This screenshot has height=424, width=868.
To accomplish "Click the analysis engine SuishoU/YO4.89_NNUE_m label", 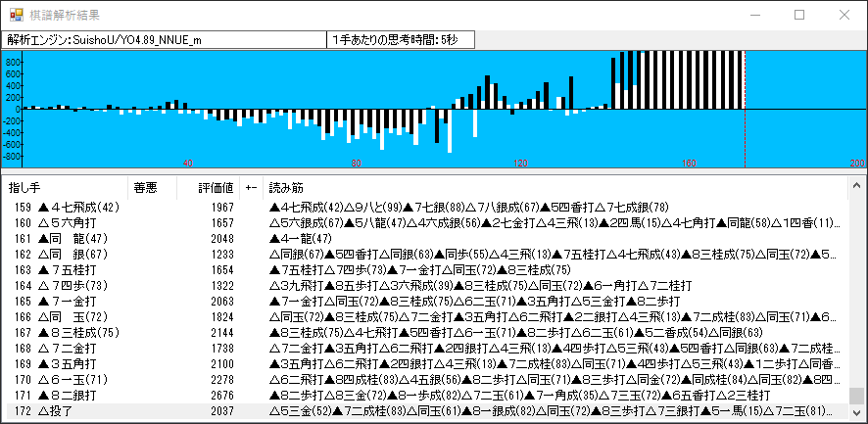I will pyautogui.click(x=164, y=40).
